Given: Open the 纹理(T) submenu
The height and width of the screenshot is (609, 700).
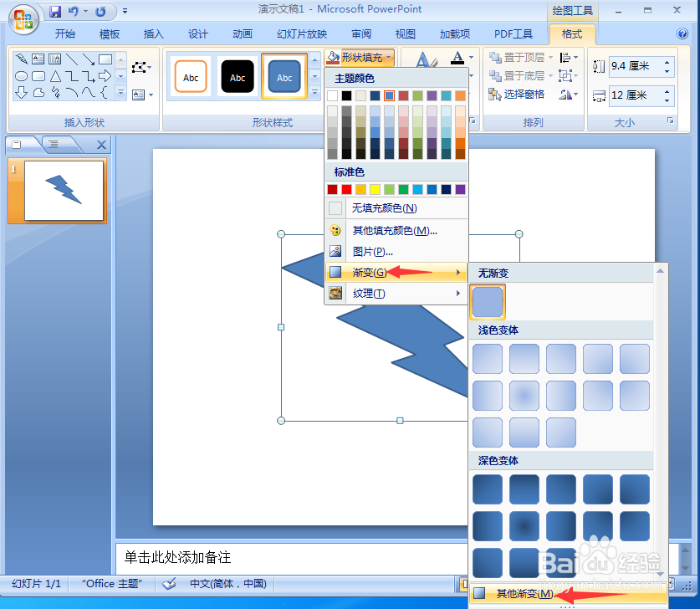Looking at the screenshot, I should 396,294.
